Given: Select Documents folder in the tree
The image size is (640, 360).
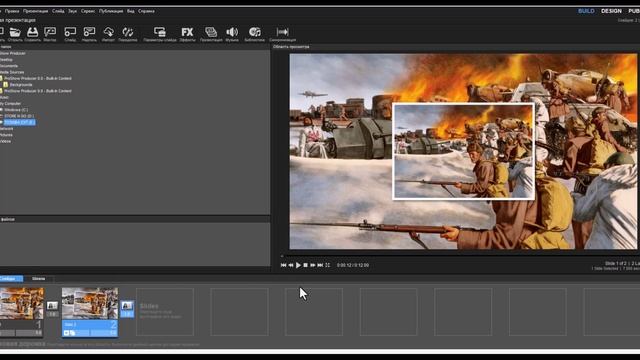Looking at the screenshot, I should [9, 66].
